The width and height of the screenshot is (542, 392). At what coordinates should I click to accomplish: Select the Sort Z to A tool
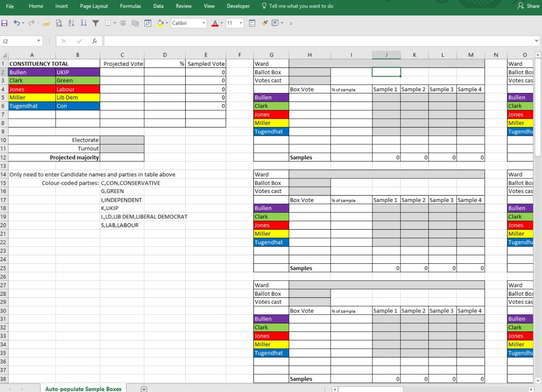pyautogui.click(x=83, y=23)
